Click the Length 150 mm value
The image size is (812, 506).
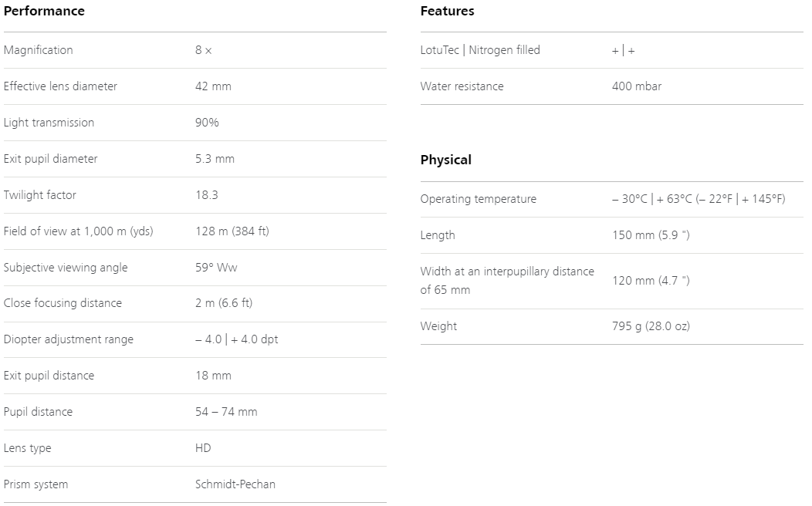(x=651, y=235)
